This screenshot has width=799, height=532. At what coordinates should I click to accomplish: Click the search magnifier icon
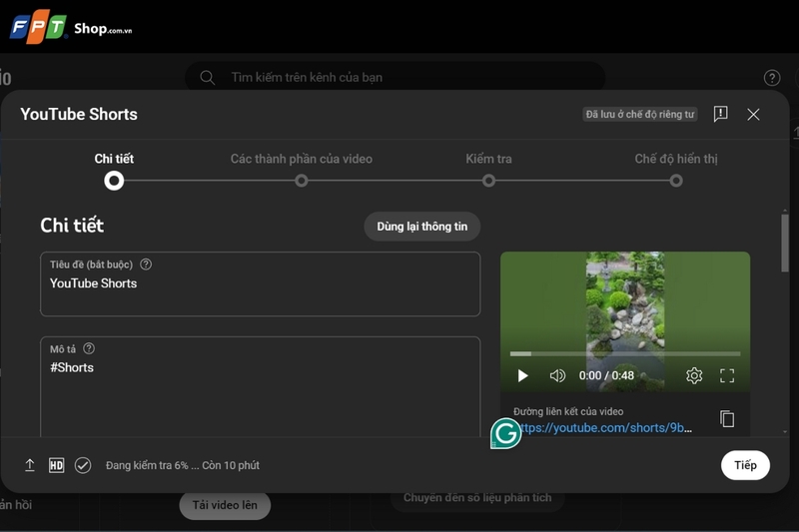click(207, 78)
